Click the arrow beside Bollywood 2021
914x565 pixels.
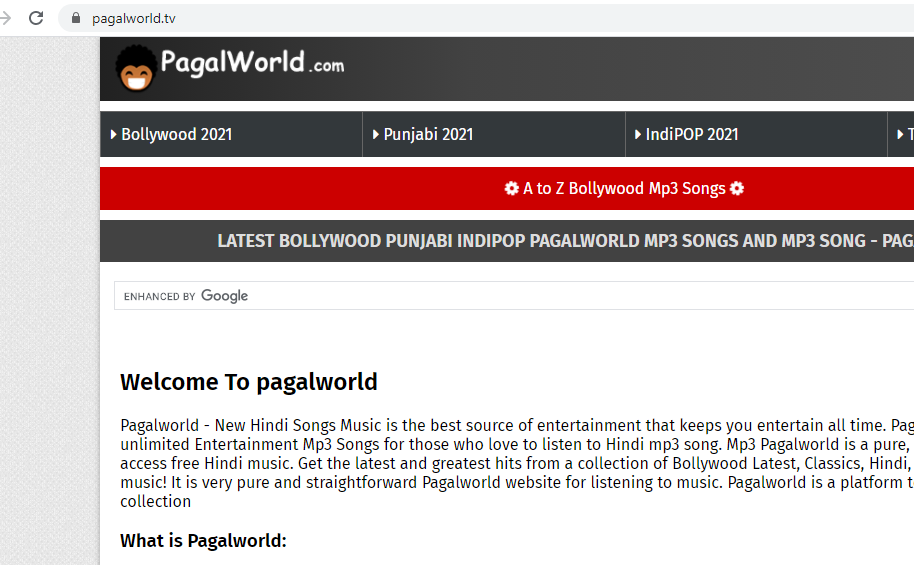(x=114, y=134)
